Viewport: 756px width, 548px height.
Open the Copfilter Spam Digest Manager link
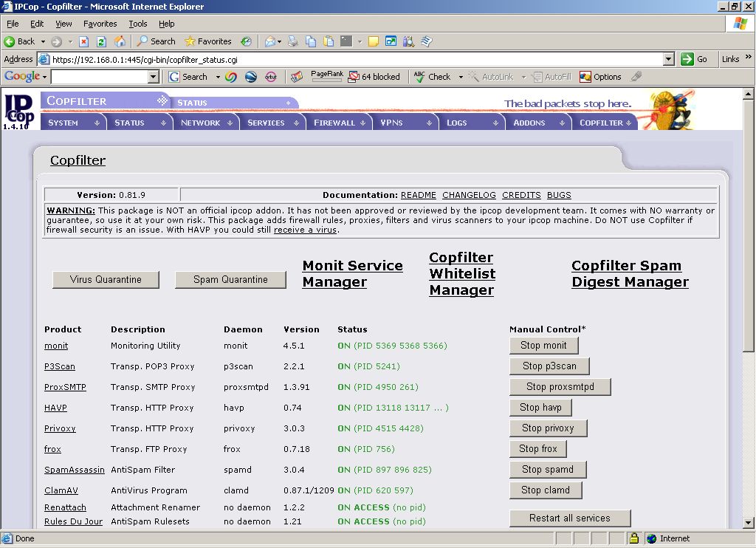point(630,273)
